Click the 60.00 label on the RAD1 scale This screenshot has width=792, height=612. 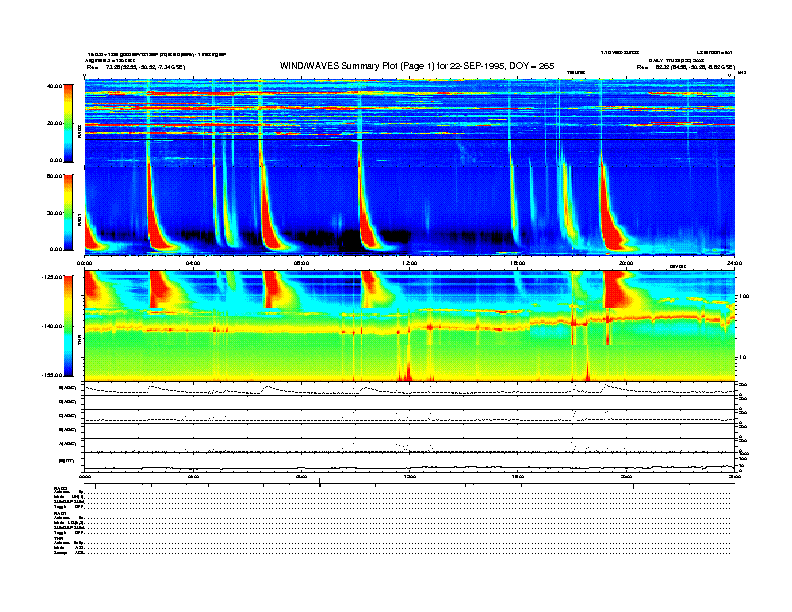(54, 176)
